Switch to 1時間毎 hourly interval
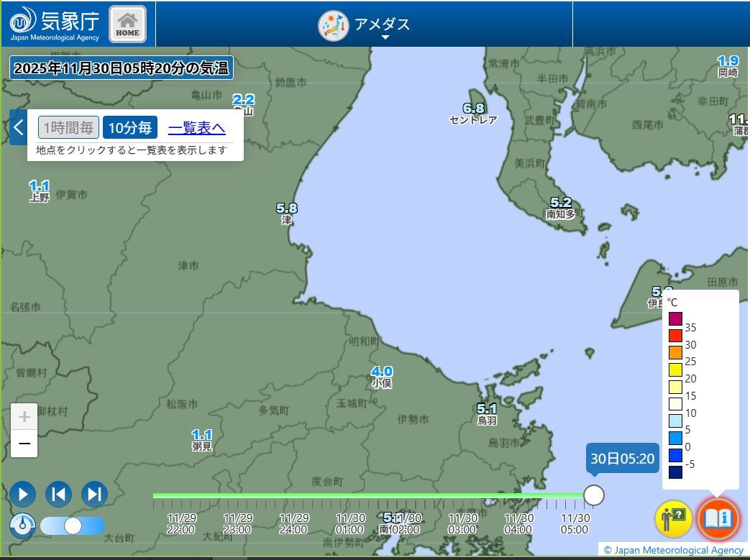This screenshot has height=560, width=750. coord(68,128)
